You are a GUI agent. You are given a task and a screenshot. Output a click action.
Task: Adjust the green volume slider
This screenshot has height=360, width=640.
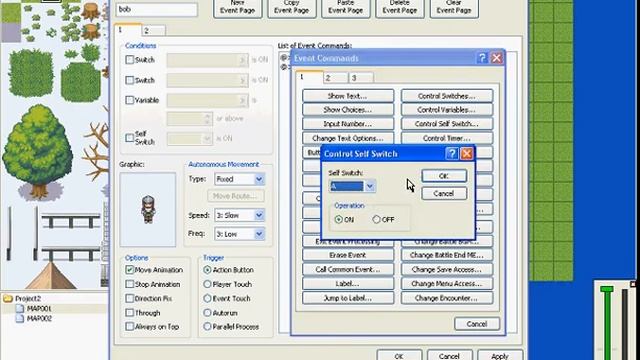607,289
